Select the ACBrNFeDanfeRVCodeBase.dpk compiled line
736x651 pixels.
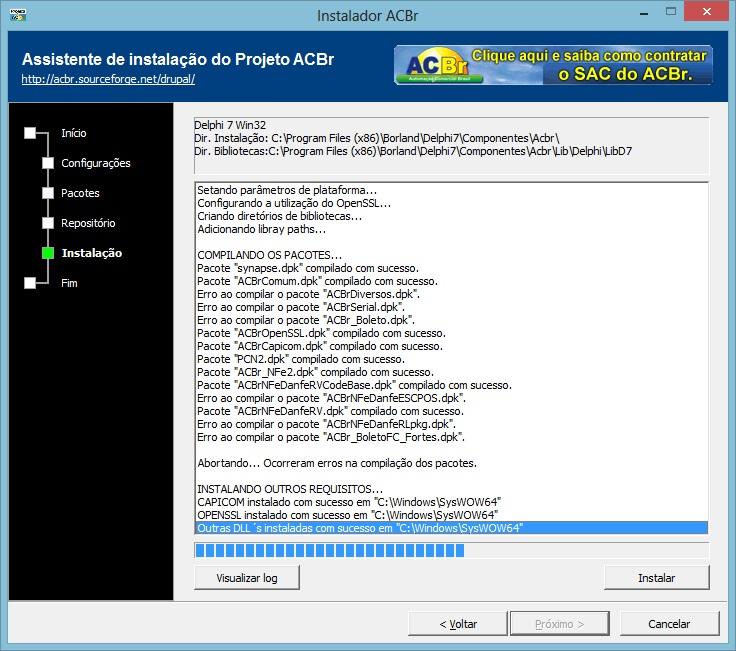[354, 385]
